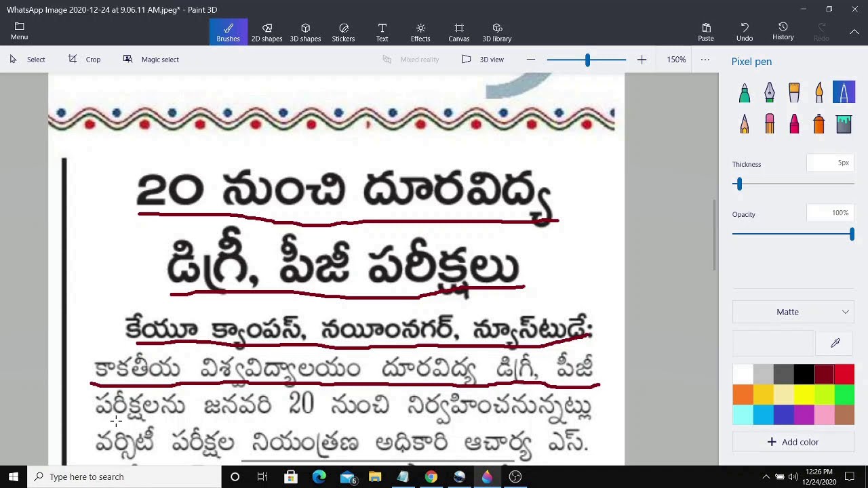Click the Thickness slider handle
This screenshot has height=488, width=868.
738,184
